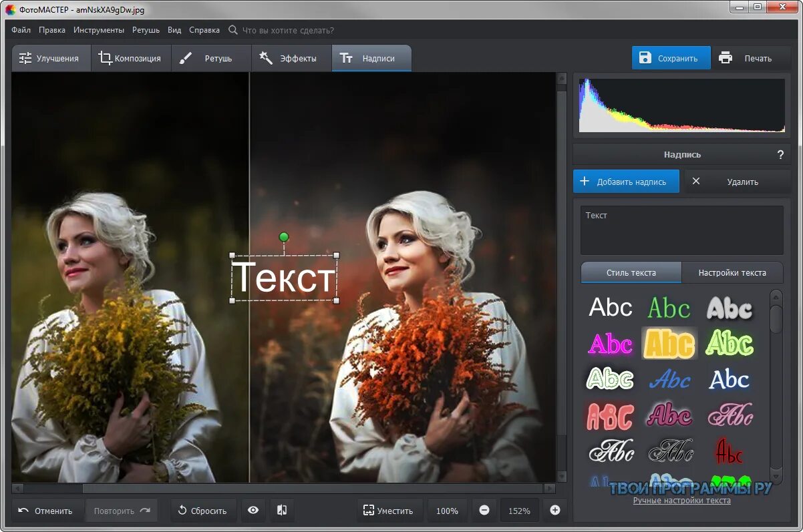This screenshot has width=803, height=532.
Task: Click the text input box containing 'Текст'
Action: click(x=681, y=230)
